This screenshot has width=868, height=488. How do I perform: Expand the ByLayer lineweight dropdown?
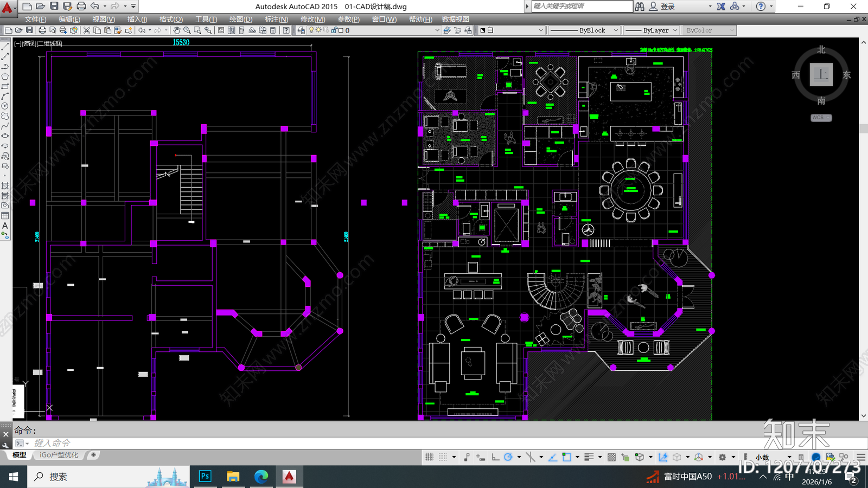click(x=652, y=30)
